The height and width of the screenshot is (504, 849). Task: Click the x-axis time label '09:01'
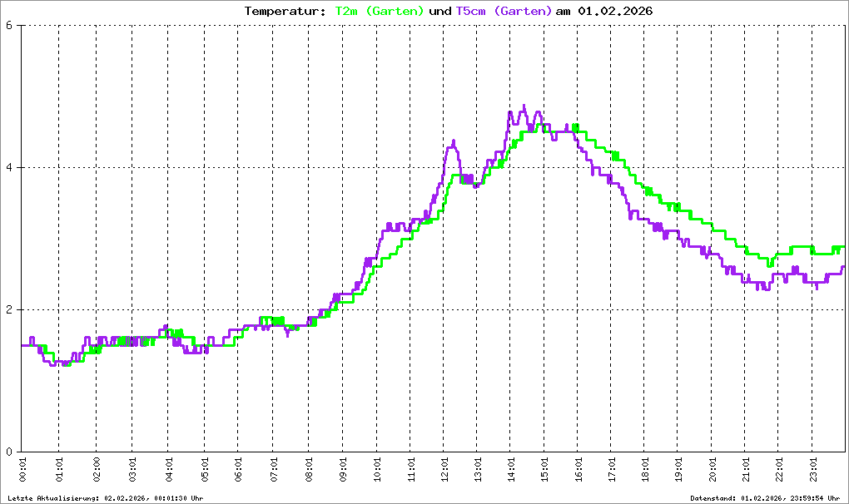[x=343, y=469]
